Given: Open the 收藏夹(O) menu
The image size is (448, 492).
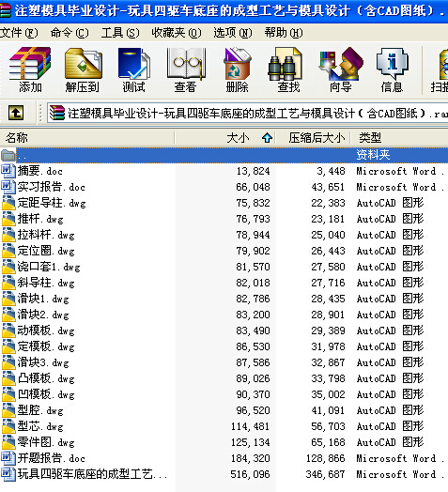Looking at the screenshot, I should (177, 33).
